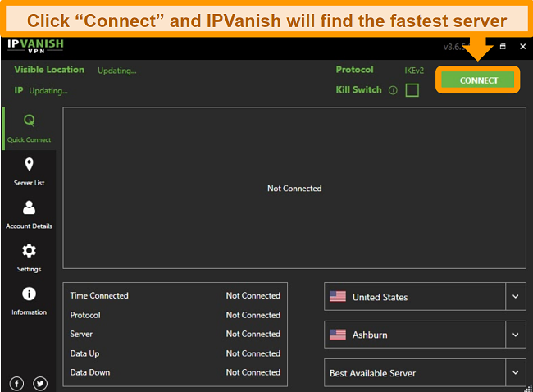Image resolution: width=533 pixels, height=392 pixels.
Task: Open the Settings tab
Action: tap(29, 258)
